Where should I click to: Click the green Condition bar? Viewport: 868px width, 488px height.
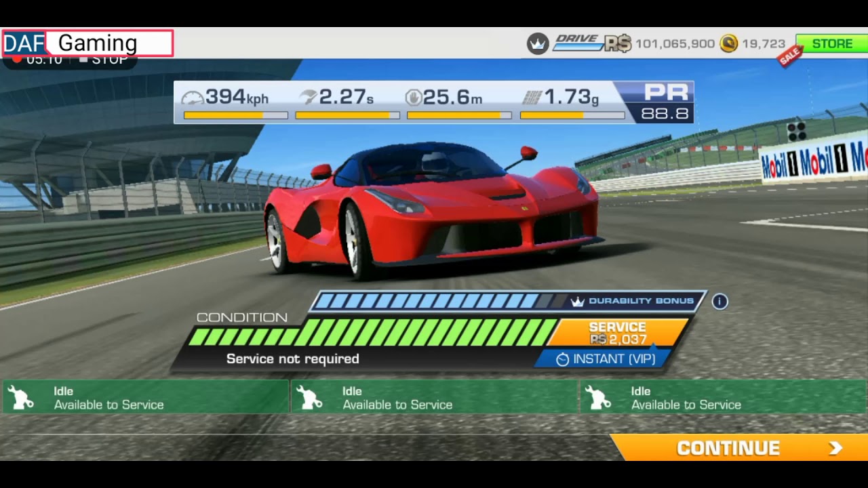[x=373, y=333]
